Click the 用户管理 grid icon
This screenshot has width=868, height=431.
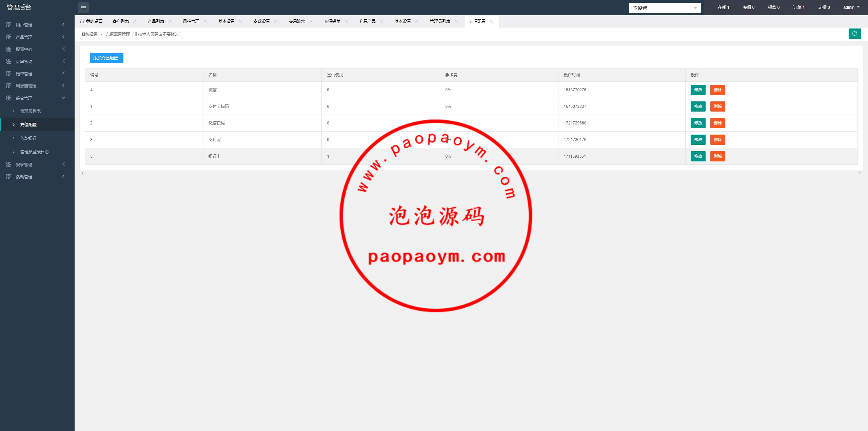[x=9, y=25]
